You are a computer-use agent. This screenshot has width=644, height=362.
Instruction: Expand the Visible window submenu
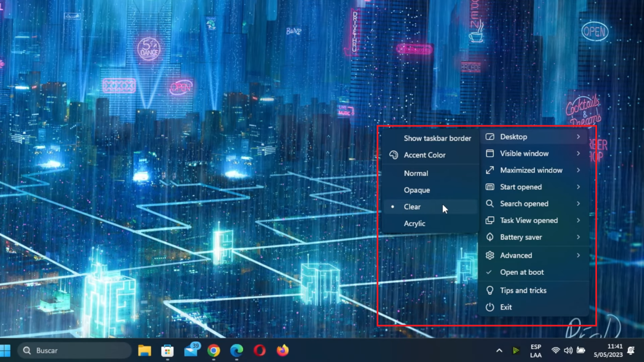524,153
